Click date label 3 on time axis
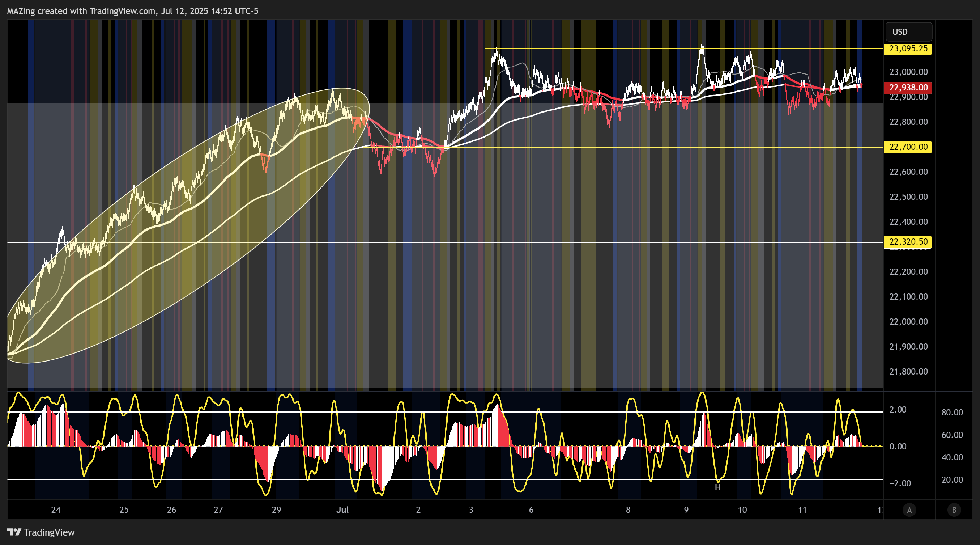Screen dimensions: 980x545 tap(471, 510)
